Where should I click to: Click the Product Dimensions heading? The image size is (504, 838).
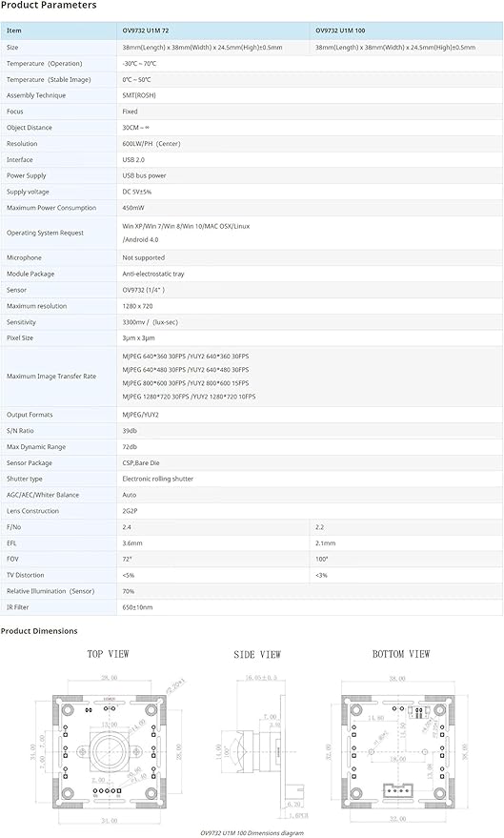[39, 631]
